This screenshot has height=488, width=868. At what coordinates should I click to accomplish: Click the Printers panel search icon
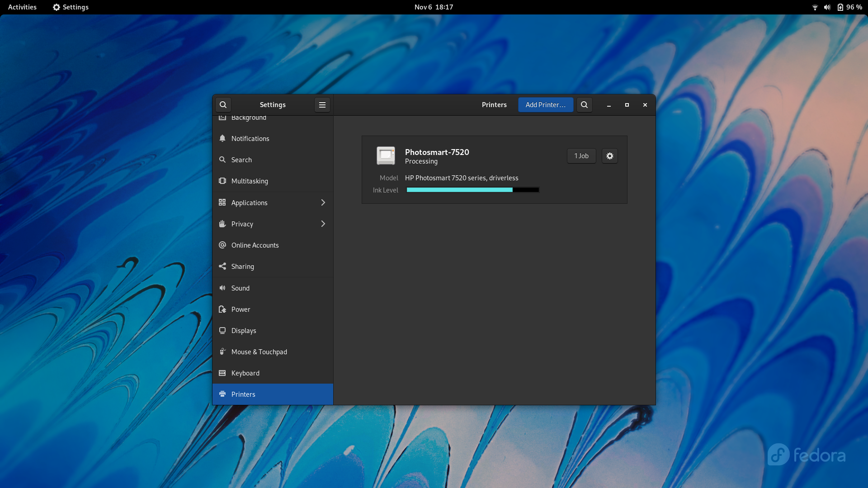pos(585,105)
